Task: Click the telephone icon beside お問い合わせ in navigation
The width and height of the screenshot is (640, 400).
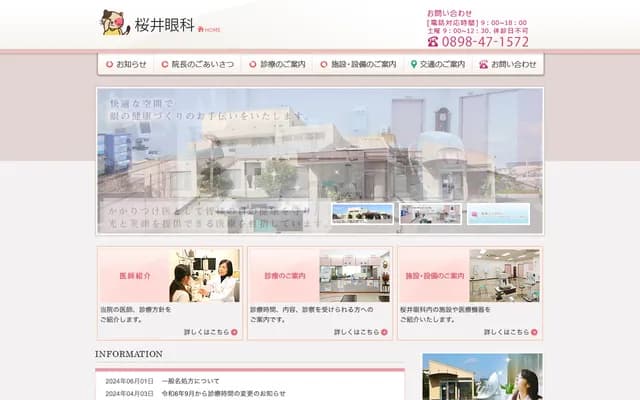Action: [x=483, y=64]
